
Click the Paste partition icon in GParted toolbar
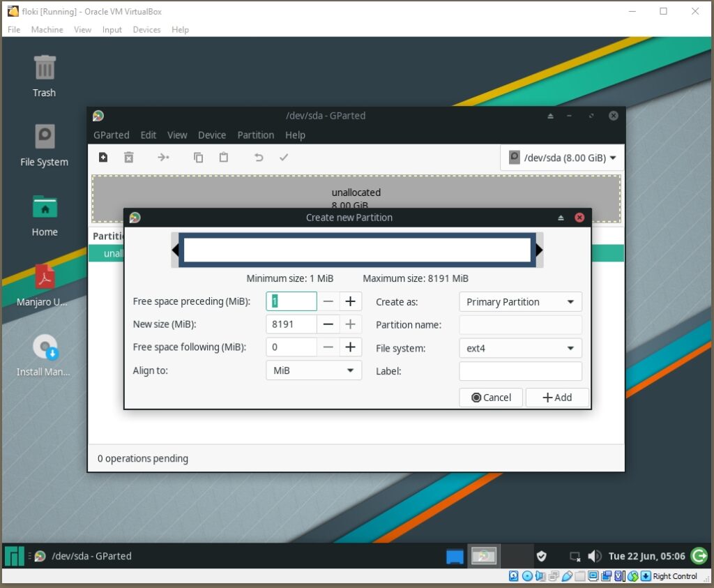point(224,157)
